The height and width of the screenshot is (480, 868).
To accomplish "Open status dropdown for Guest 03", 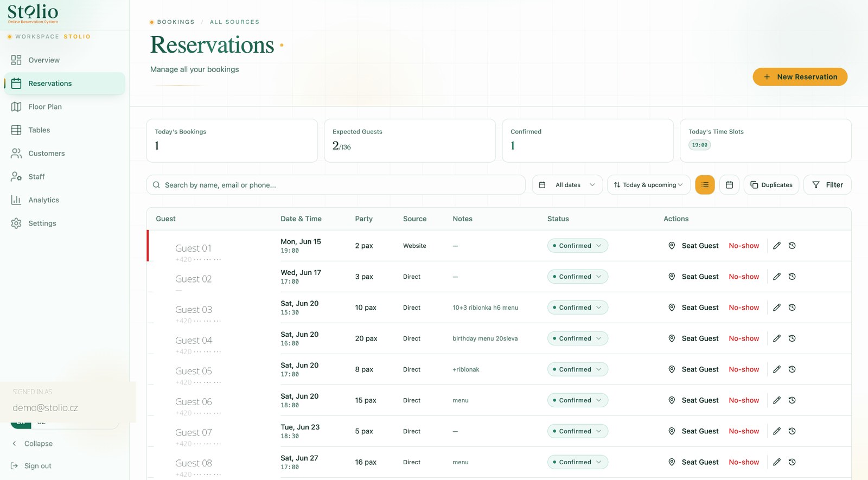I will (x=578, y=308).
